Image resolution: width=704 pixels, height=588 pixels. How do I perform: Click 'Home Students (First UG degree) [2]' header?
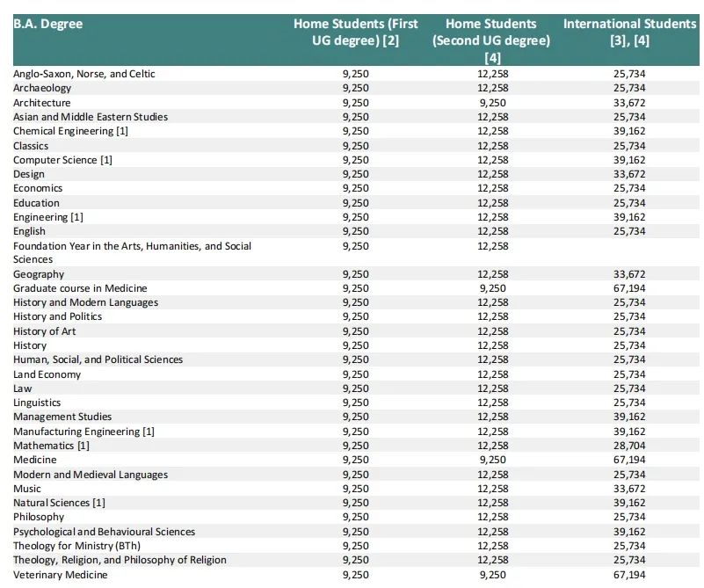tap(356, 32)
